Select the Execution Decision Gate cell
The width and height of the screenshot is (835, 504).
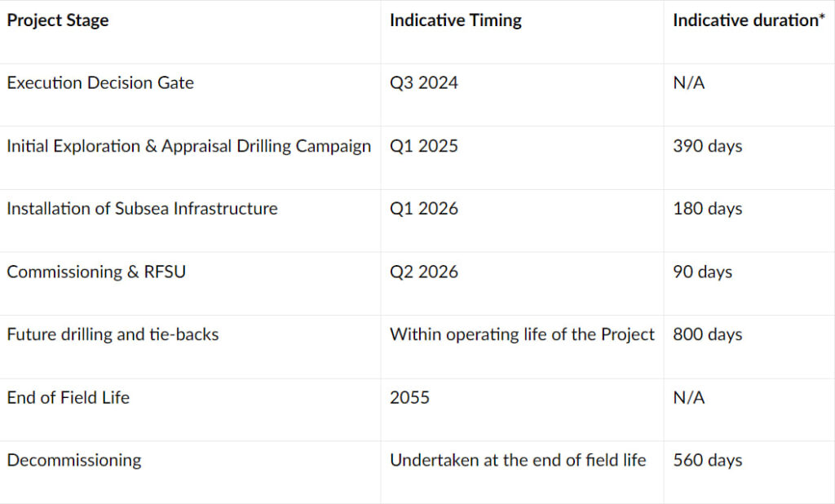(x=100, y=83)
